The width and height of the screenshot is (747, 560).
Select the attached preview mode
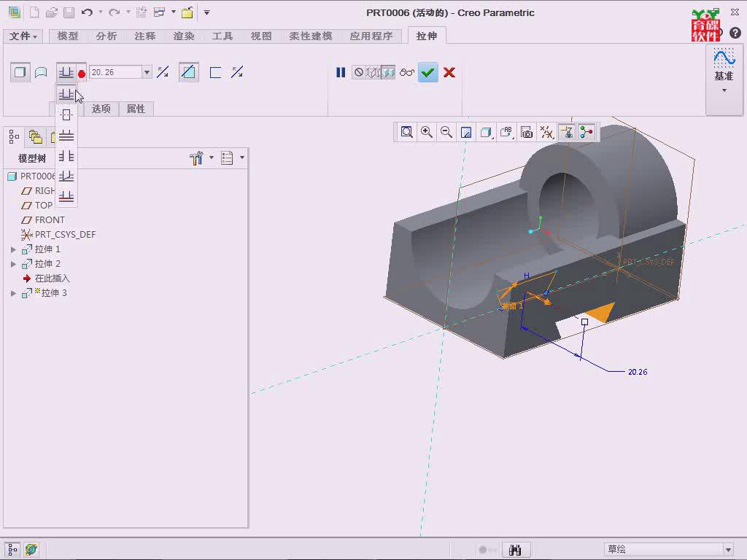(388, 72)
